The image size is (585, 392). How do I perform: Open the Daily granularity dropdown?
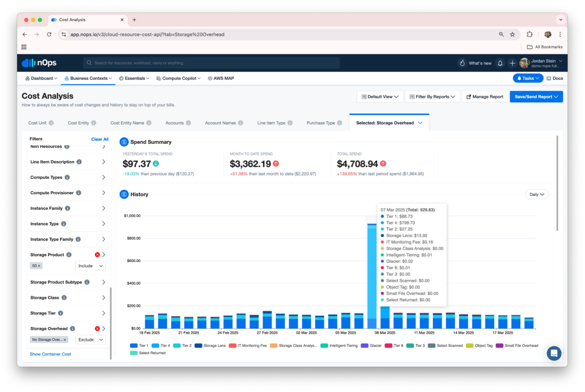click(537, 194)
